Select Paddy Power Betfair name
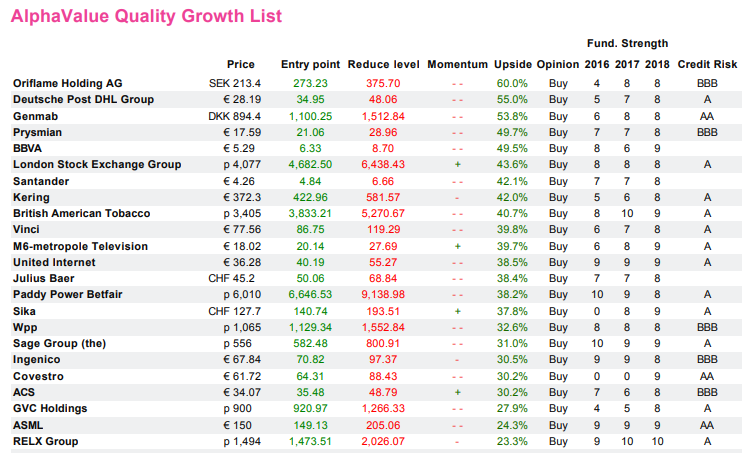This screenshot has width=751, height=453. point(68,294)
